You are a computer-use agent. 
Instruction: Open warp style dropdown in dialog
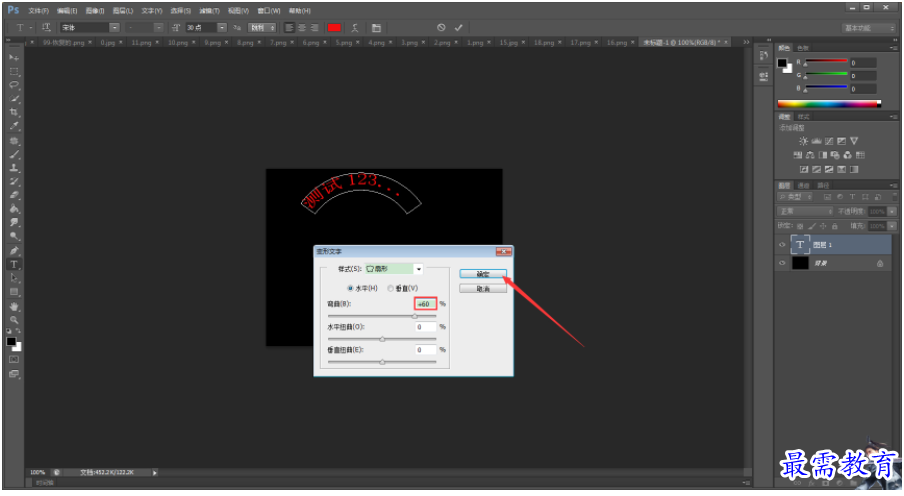(419, 269)
